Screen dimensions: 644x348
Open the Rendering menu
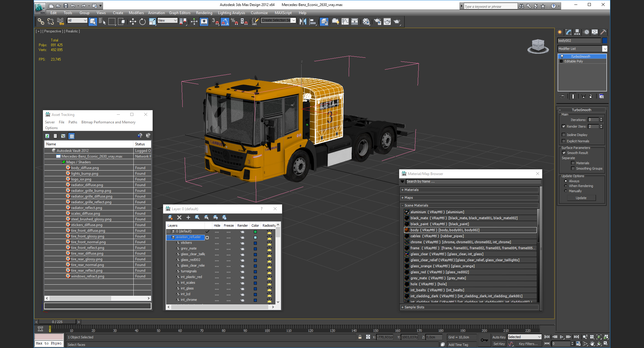click(x=204, y=13)
